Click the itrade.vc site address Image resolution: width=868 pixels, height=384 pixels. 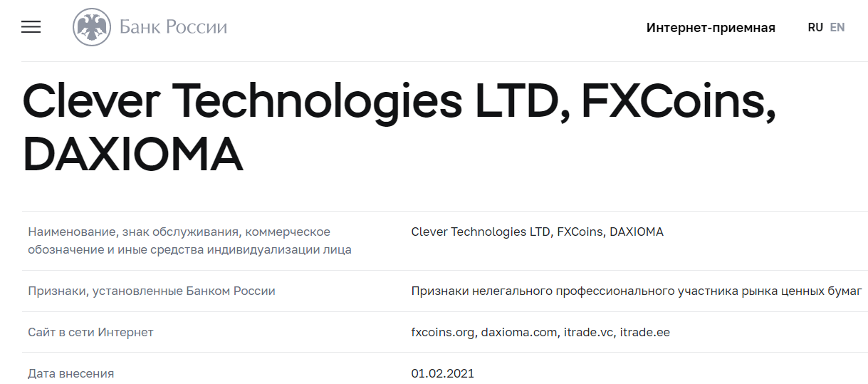pyautogui.click(x=588, y=332)
